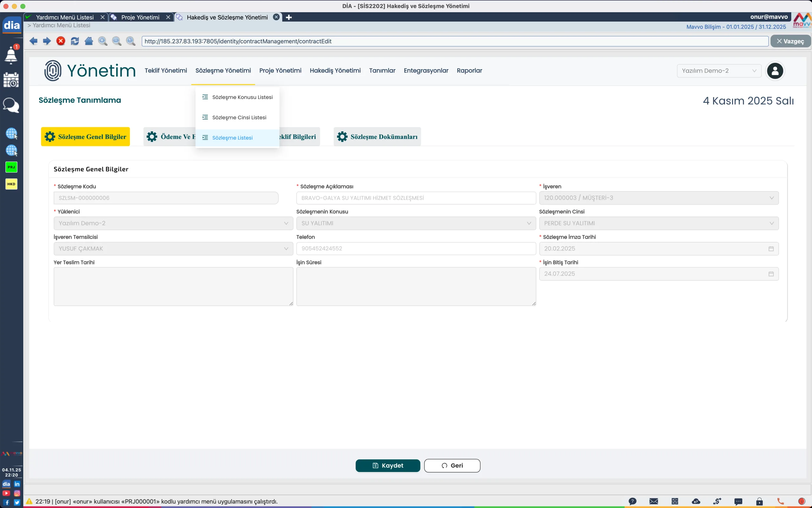Click the green PRJ sidebar icon
This screenshot has height=508, width=812.
tap(11, 167)
